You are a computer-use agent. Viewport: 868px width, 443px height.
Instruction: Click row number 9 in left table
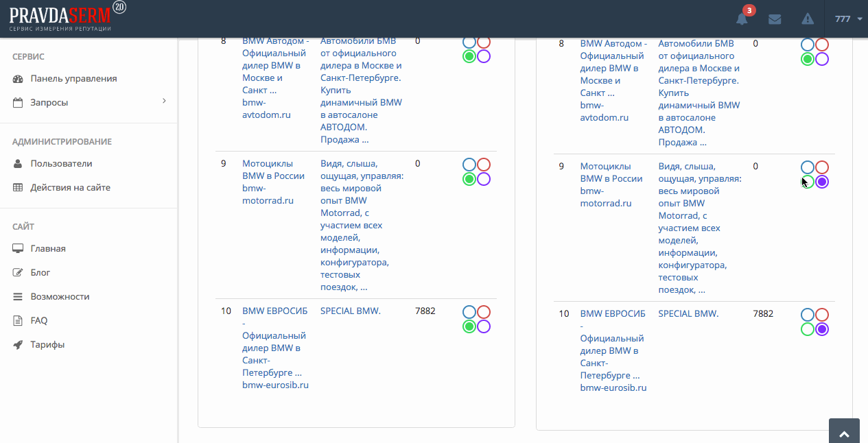(x=224, y=164)
